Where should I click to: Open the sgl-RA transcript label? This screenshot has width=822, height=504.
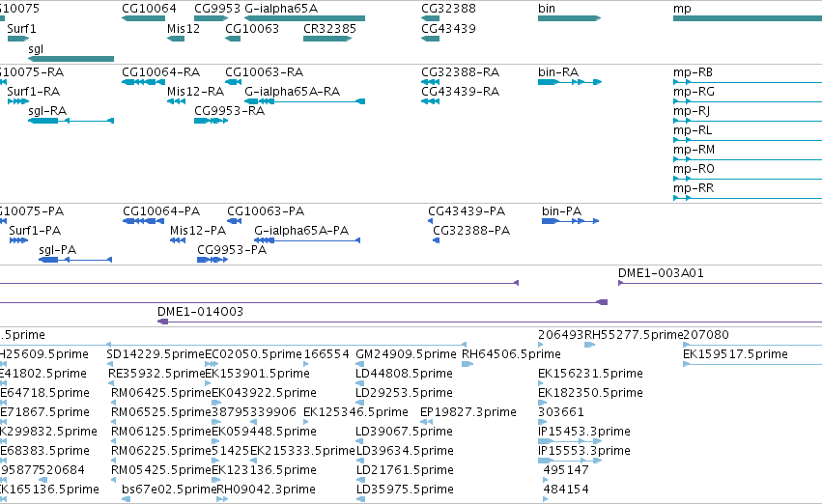click(x=47, y=110)
